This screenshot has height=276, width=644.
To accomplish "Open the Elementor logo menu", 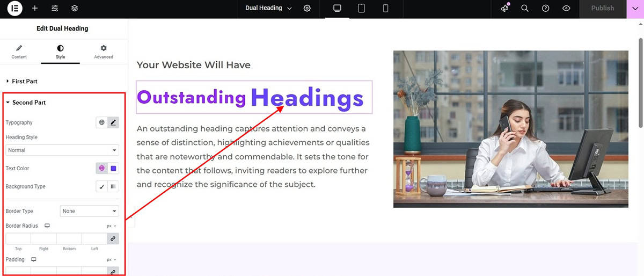I will (x=16, y=9).
